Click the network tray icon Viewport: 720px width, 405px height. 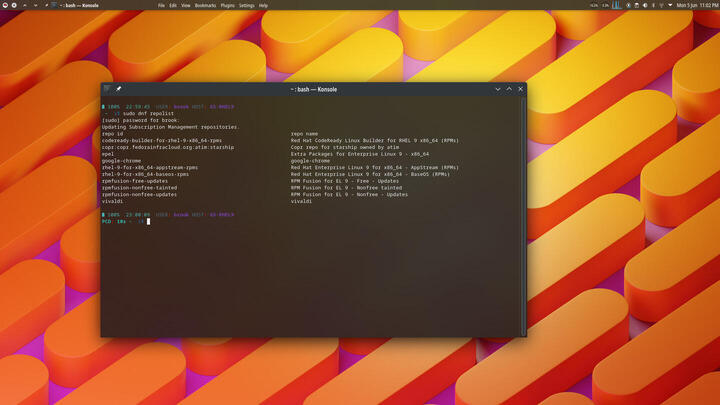click(661, 6)
